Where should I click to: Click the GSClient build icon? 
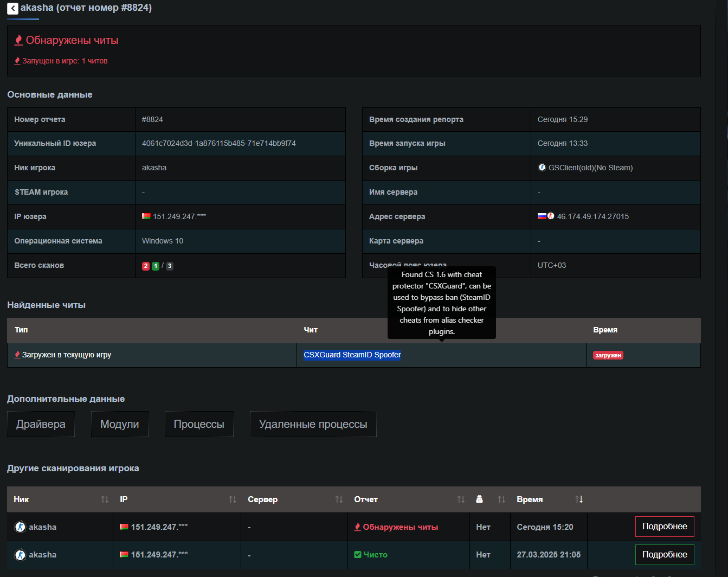[x=542, y=167]
